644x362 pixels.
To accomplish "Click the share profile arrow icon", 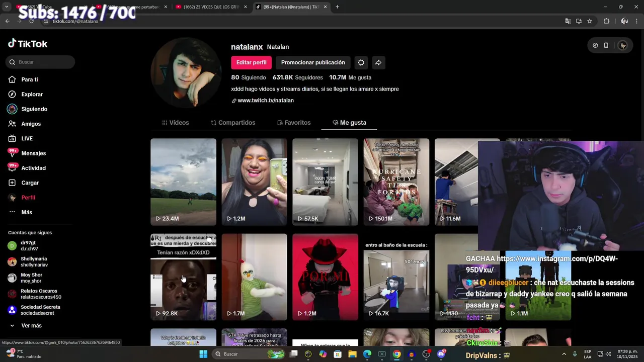I will coord(378,62).
